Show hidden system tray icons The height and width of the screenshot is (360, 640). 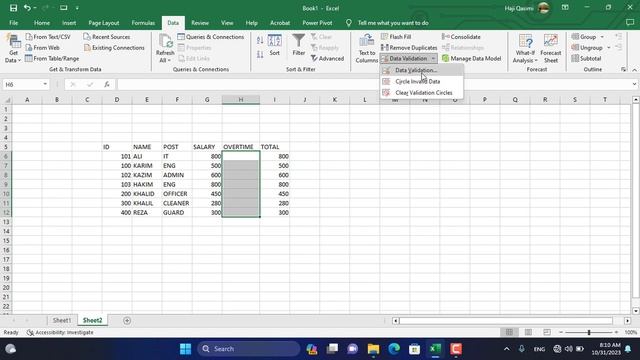point(507,349)
